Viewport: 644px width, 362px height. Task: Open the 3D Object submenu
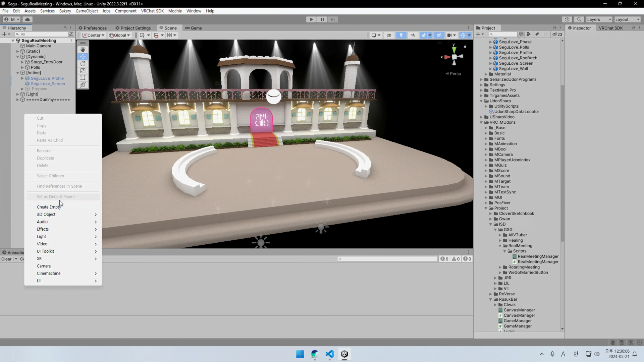point(46,215)
